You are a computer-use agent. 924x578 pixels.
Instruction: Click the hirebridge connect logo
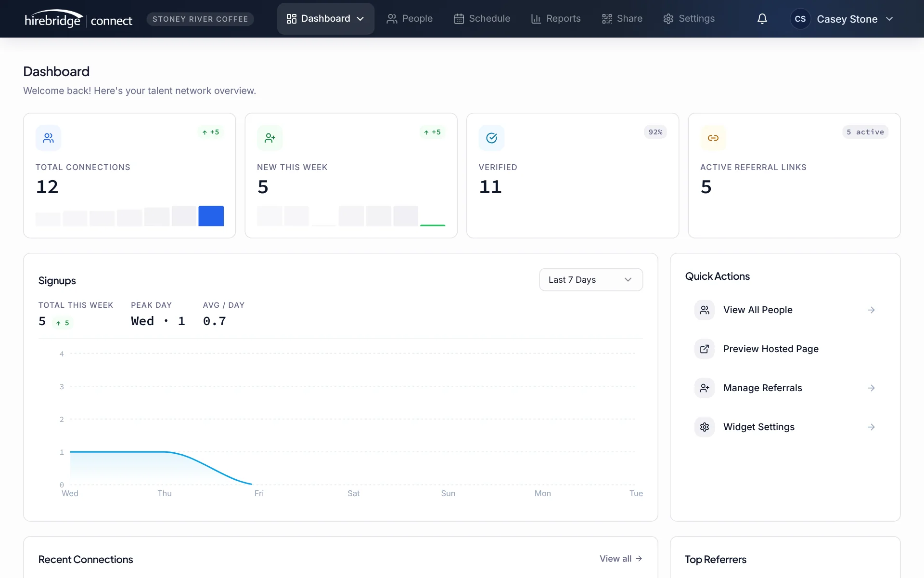(x=78, y=19)
